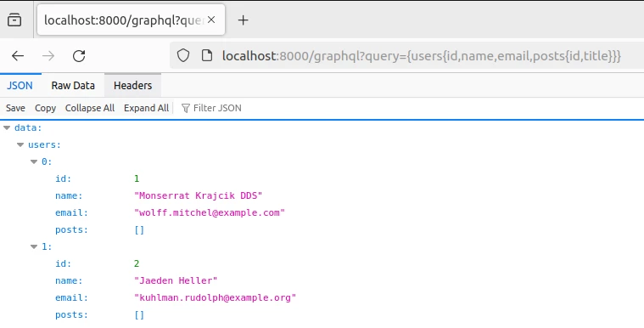
Task: Select the localhost:8000/graphql browser tab
Action: click(x=131, y=20)
